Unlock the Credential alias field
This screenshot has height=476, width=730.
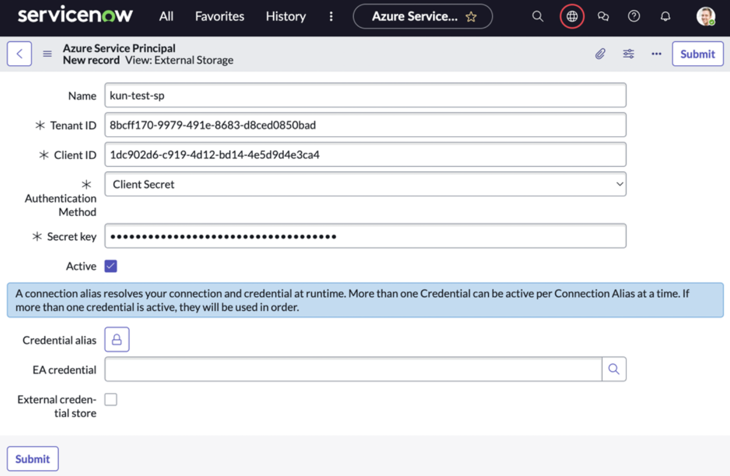click(117, 340)
